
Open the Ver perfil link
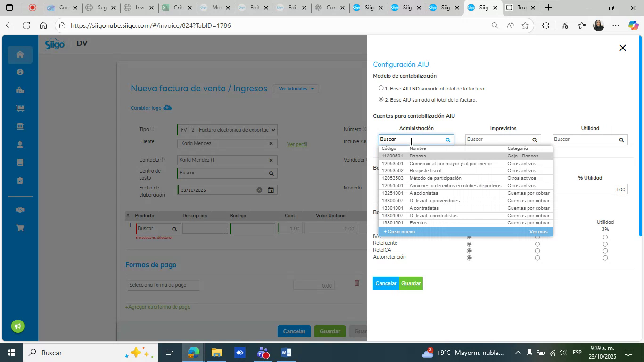pyautogui.click(x=297, y=144)
